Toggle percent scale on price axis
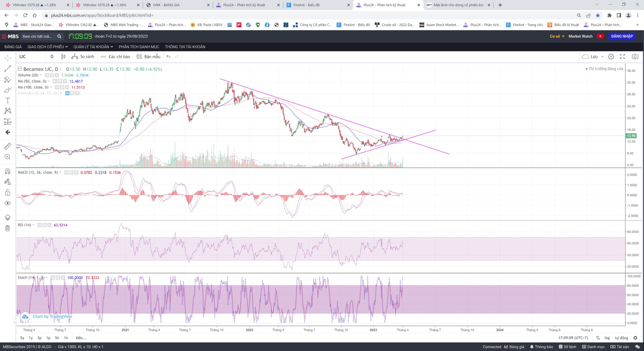The width and height of the screenshot is (644, 351). 598,338
